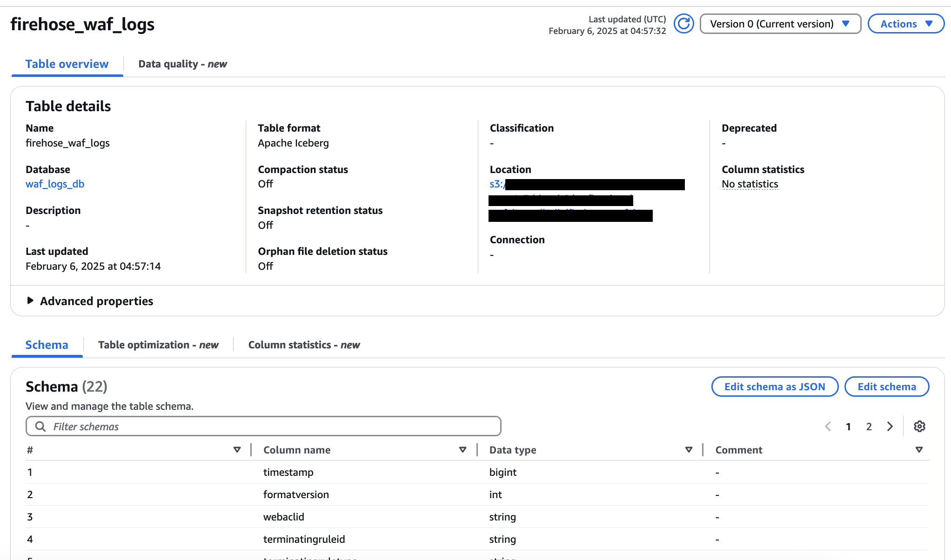Open the Actions dropdown menu
The height and width of the screenshot is (560, 951).
[x=906, y=24]
